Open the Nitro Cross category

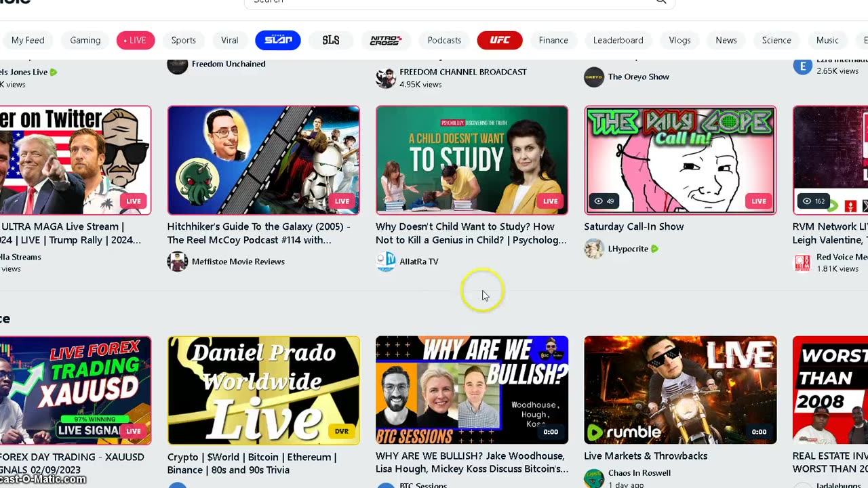click(386, 40)
